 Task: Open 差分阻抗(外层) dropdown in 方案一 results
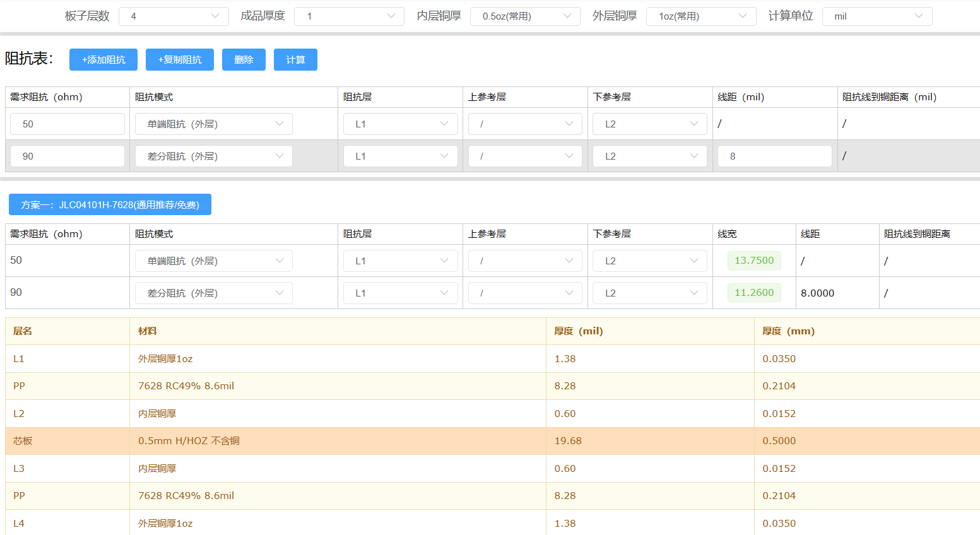(214, 293)
